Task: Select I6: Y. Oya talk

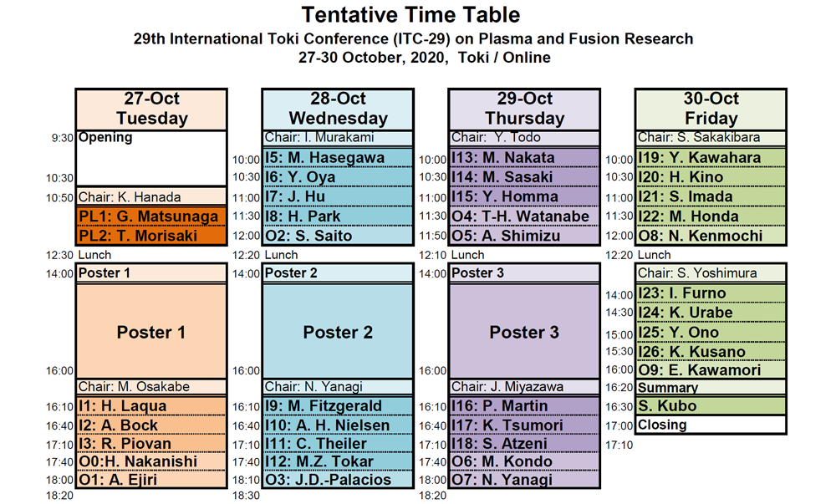Action: pos(338,177)
